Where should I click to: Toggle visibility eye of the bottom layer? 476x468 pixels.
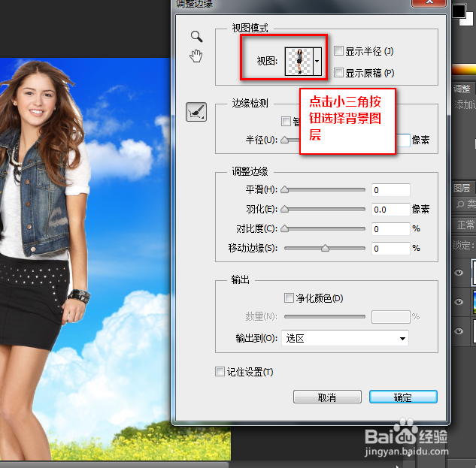click(459, 331)
